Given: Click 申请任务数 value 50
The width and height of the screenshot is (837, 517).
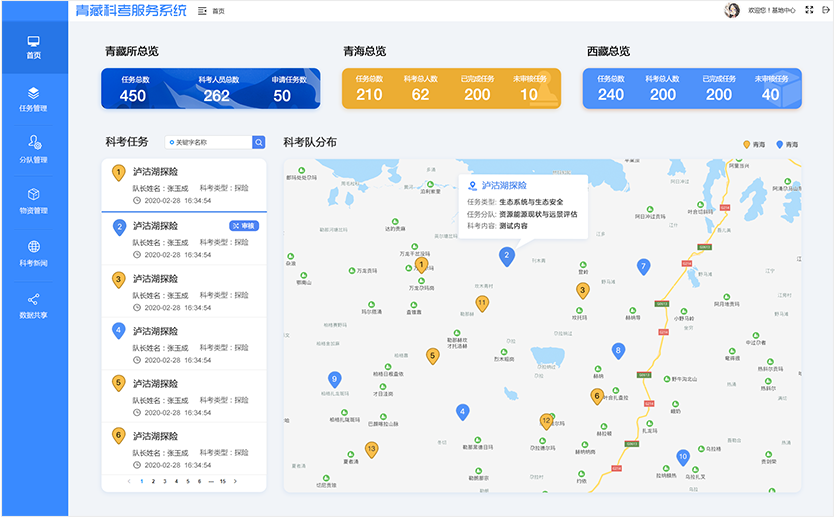Looking at the screenshot, I should 282,96.
